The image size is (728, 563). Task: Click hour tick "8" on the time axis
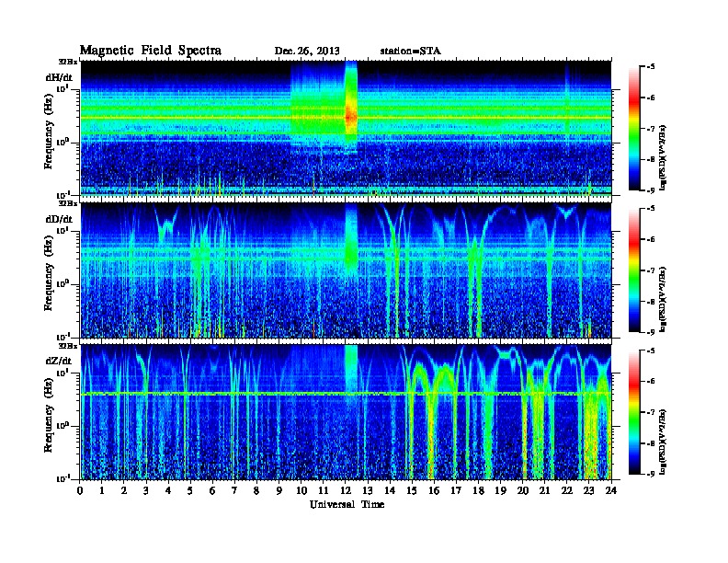tap(256, 490)
